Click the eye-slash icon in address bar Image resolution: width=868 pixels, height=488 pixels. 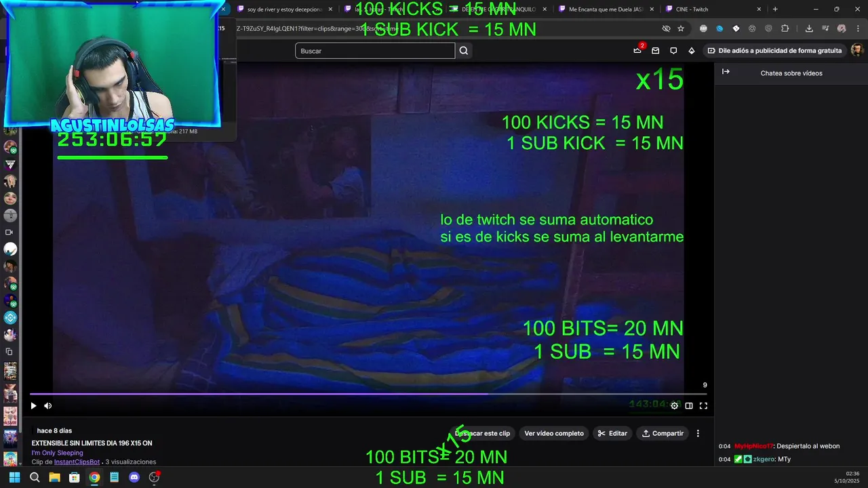click(x=666, y=28)
